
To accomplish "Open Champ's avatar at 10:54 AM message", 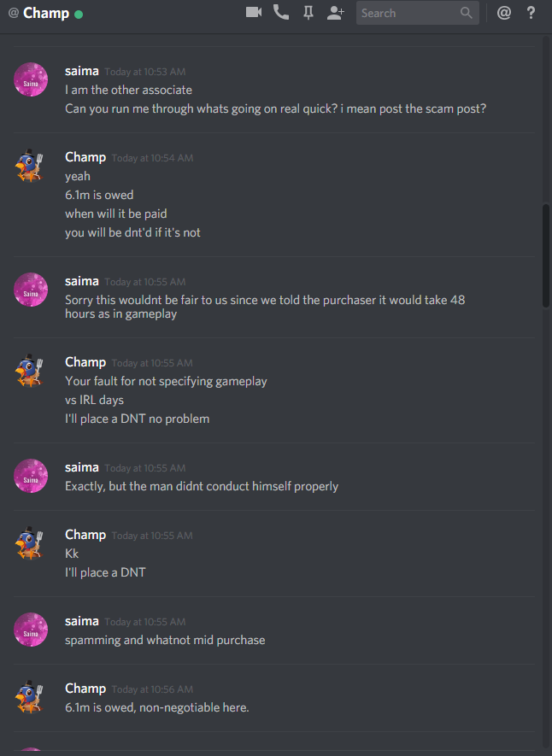I will [31, 166].
